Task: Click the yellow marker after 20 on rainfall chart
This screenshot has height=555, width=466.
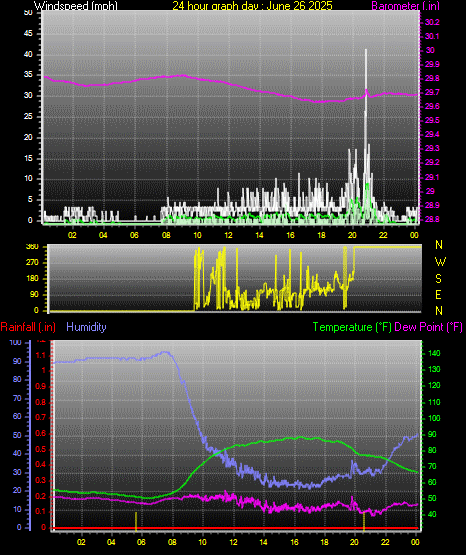Action: [364, 522]
